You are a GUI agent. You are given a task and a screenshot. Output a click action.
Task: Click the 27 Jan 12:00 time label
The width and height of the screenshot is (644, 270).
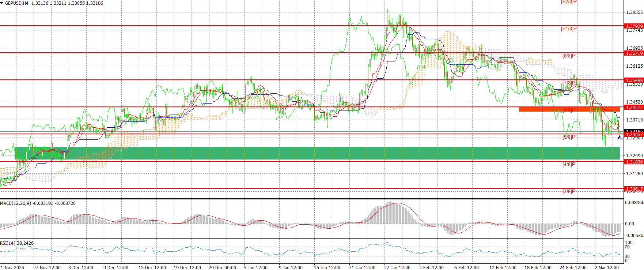point(397,267)
